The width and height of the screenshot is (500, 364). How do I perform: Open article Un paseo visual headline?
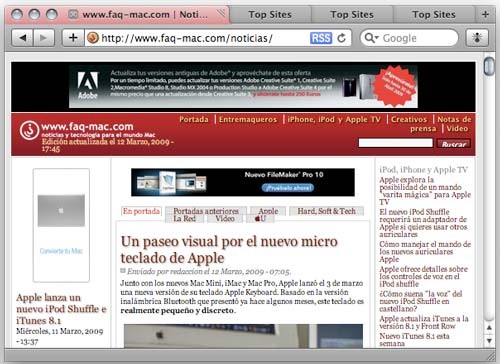click(x=229, y=250)
